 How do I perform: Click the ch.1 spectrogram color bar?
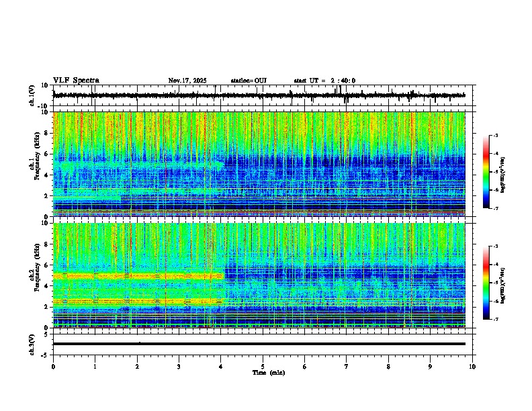[486, 172]
